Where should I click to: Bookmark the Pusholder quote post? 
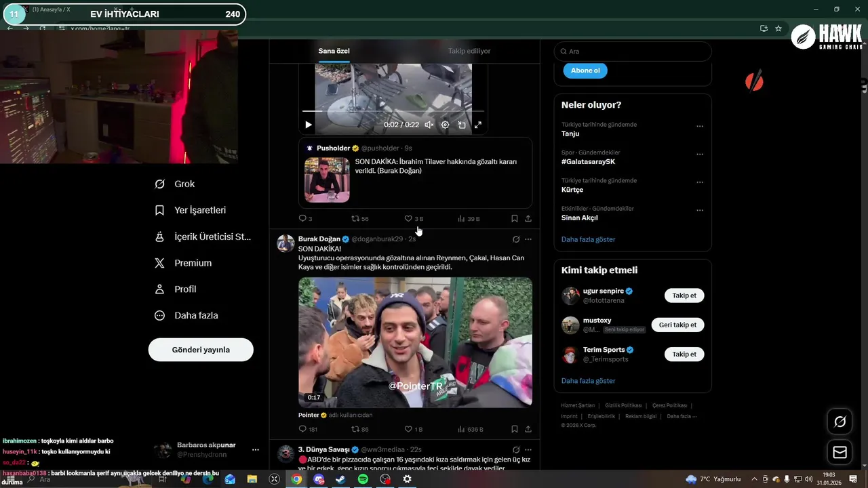pyautogui.click(x=514, y=219)
